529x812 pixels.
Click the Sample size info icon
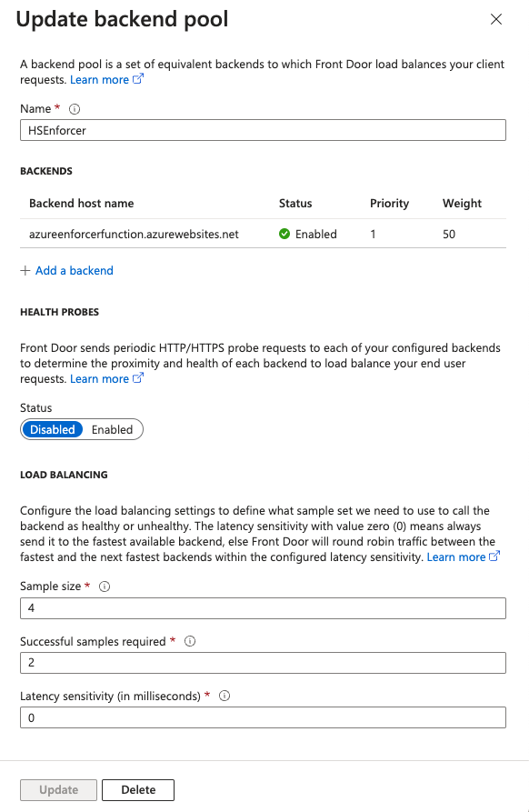point(105,586)
